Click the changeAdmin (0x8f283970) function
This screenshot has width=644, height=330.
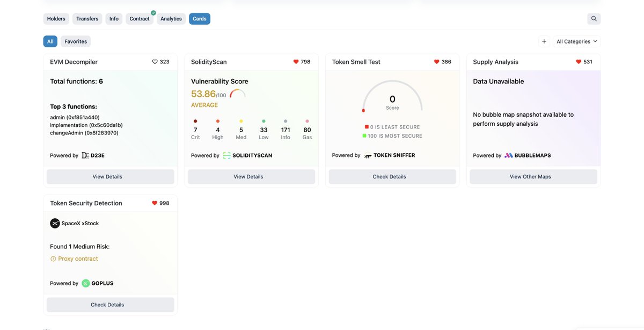(x=84, y=133)
